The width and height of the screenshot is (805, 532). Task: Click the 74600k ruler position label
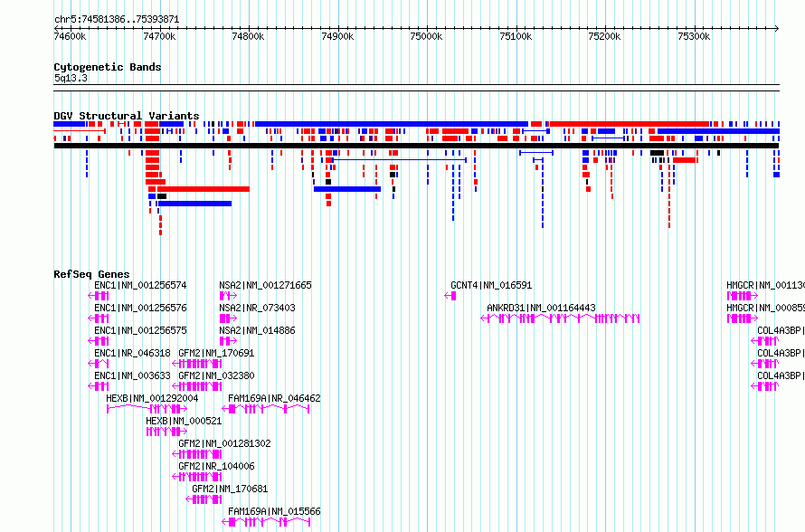tap(70, 36)
